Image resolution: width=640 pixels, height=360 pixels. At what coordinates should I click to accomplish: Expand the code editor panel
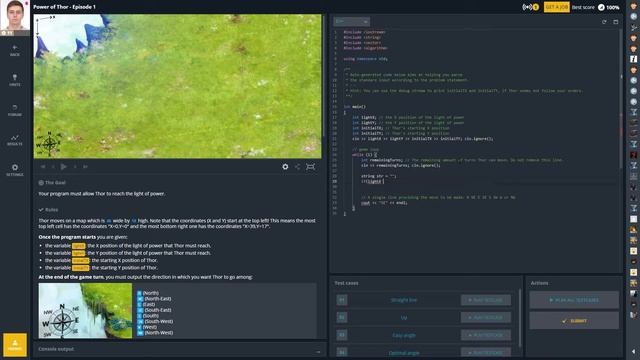(616, 22)
